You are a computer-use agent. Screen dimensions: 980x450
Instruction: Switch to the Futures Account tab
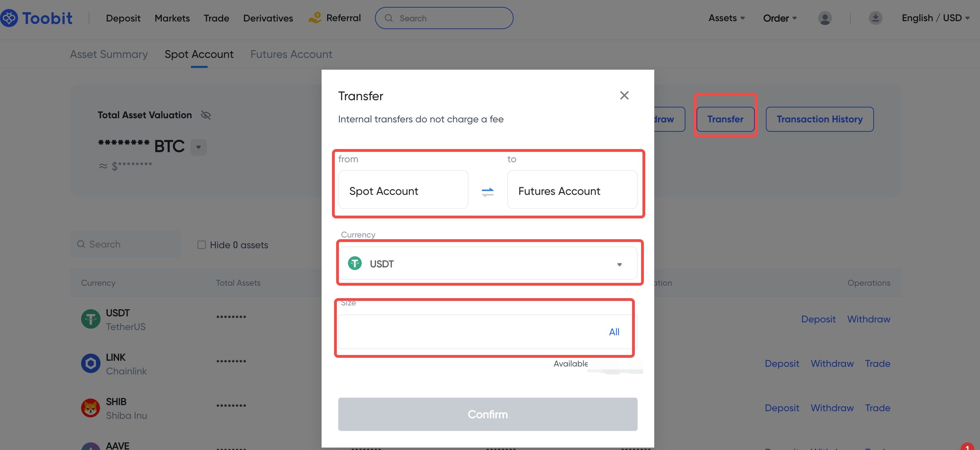point(291,54)
